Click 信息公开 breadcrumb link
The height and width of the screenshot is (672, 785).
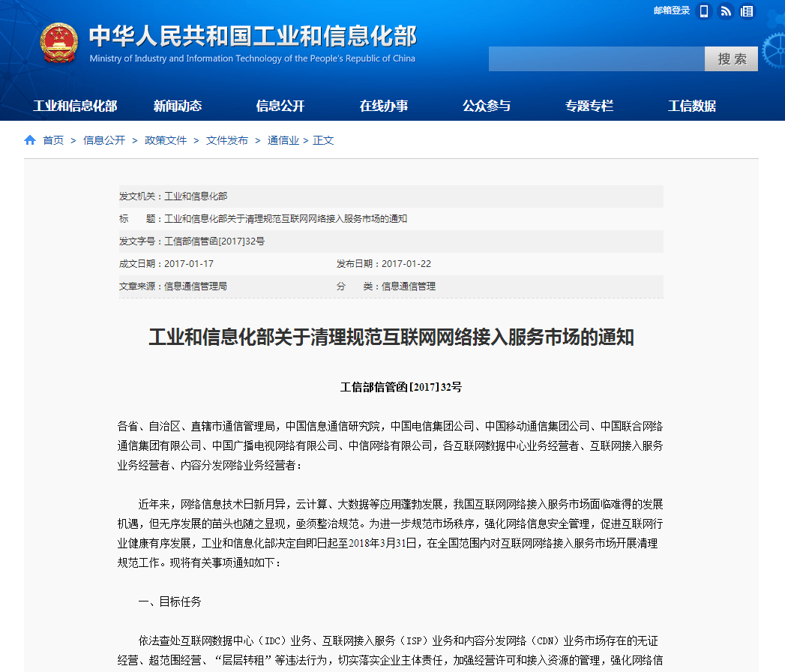click(104, 140)
